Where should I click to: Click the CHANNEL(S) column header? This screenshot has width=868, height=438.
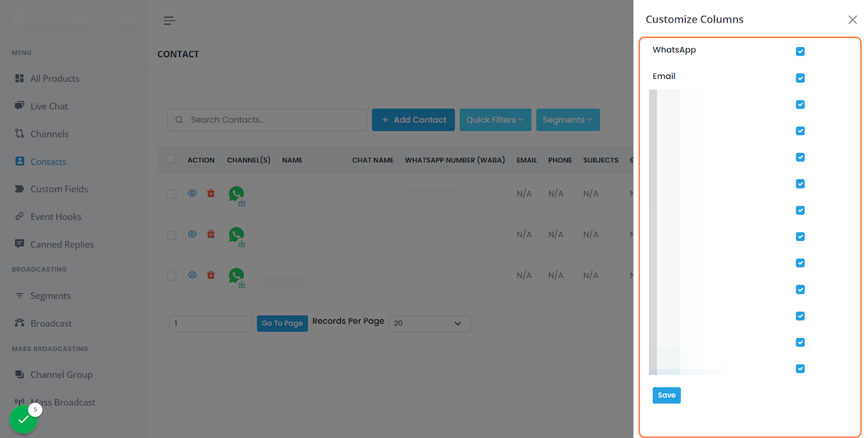click(x=249, y=160)
